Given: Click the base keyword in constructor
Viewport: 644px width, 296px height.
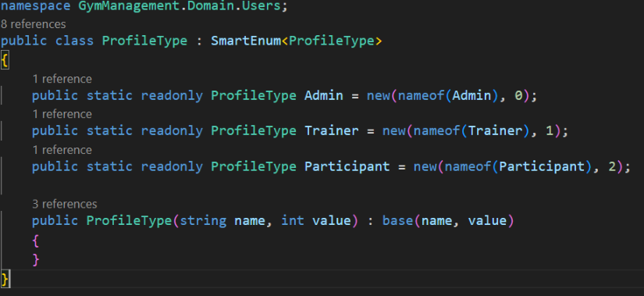Looking at the screenshot, I should coord(398,221).
